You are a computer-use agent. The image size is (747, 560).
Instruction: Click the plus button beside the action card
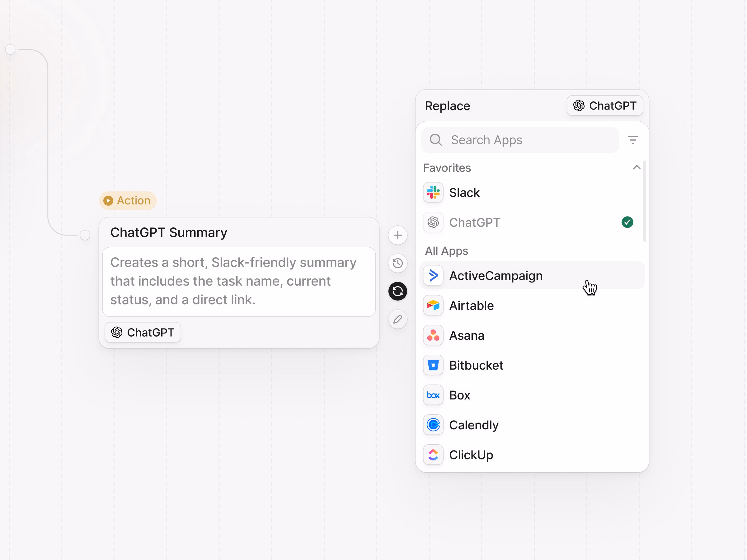397,235
